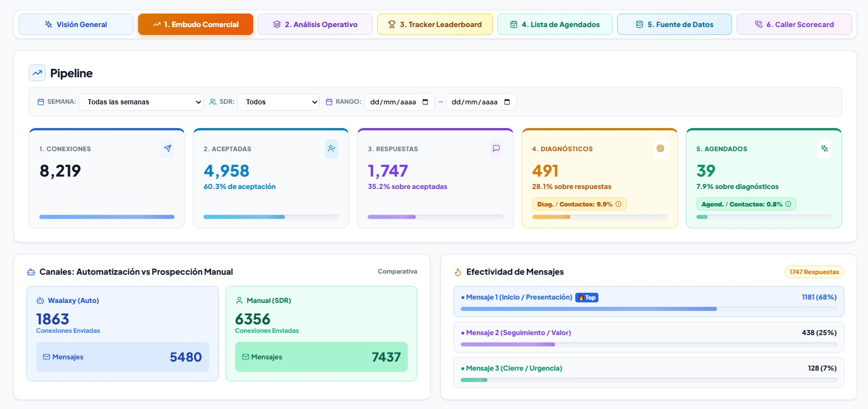Viewport: 868px width, 409px height.
Task: Click the calendar icon beside SEMANA
Action: [x=41, y=102]
